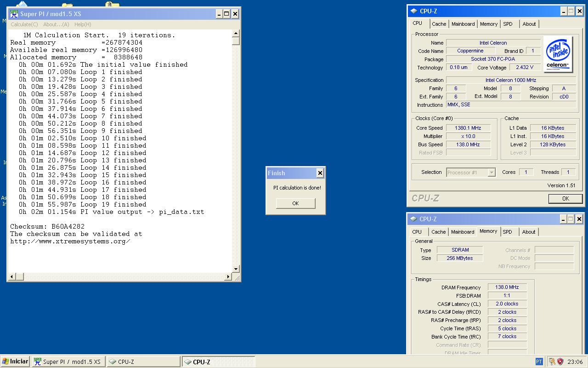This screenshot has height=368, width=588.
Task: Click Iniciar start button
Action: 15,362
